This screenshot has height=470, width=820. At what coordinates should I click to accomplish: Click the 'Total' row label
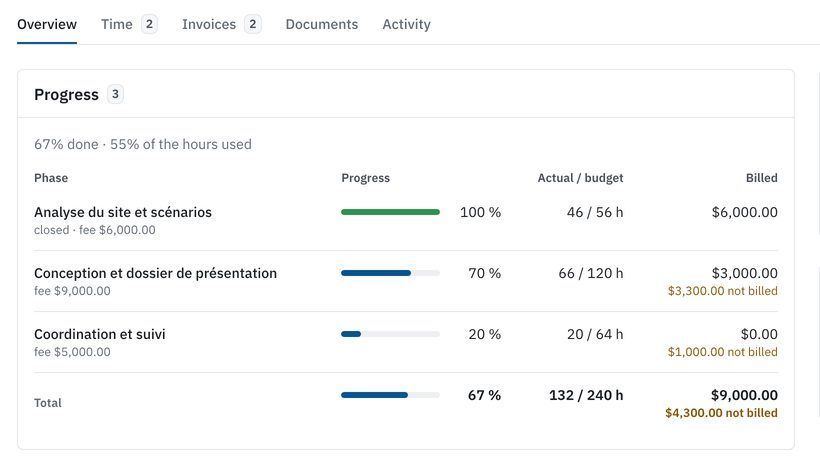(x=48, y=403)
